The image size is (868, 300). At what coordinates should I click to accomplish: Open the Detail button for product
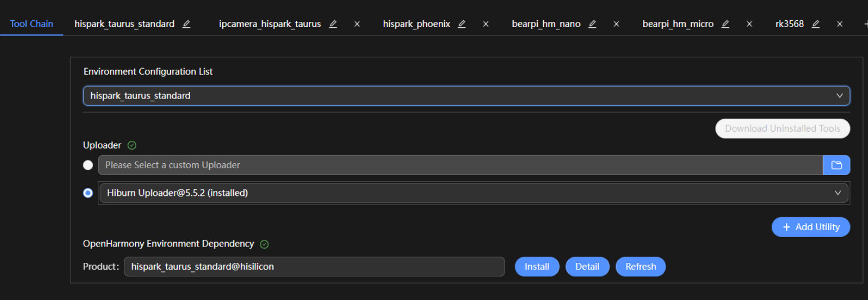point(587,267)
